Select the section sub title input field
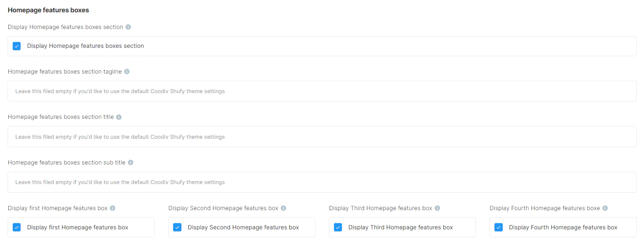This screenshot has height=242, width=644. 322,182
